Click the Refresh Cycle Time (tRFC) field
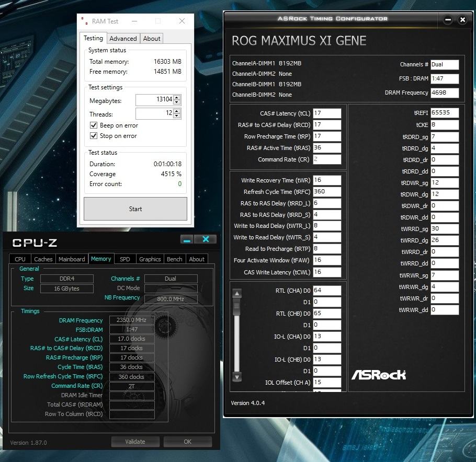 (327, 192)
